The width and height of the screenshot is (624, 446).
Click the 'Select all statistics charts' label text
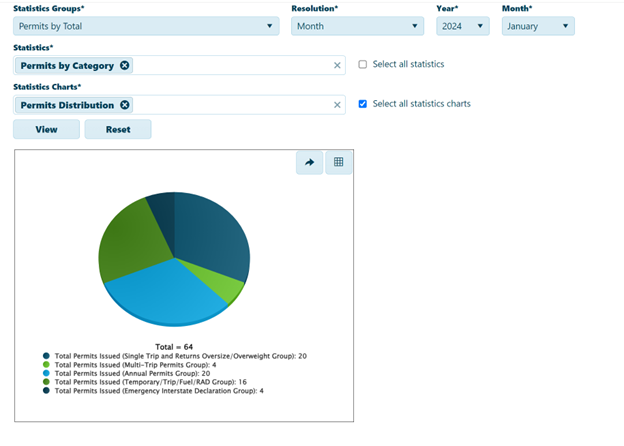421,104
